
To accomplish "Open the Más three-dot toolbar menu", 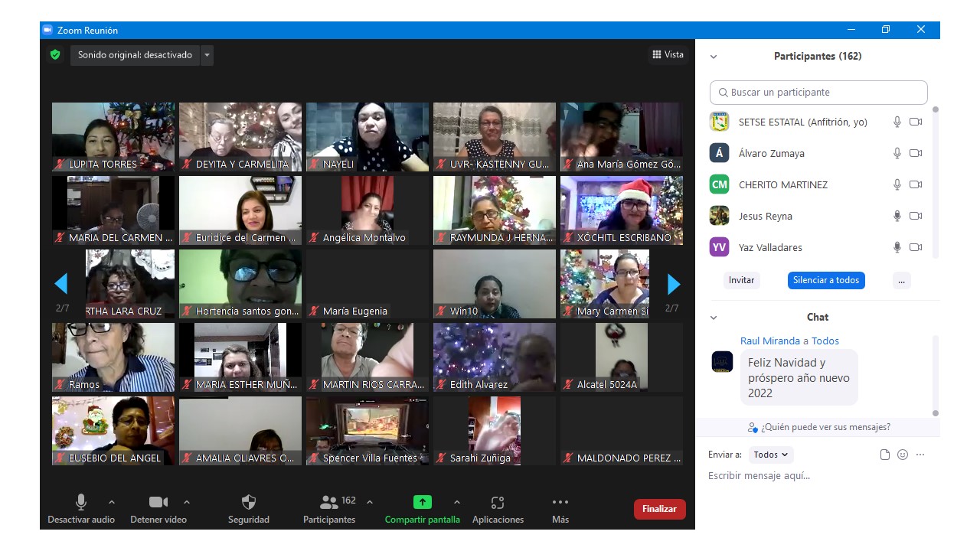I will pos(560,509).
